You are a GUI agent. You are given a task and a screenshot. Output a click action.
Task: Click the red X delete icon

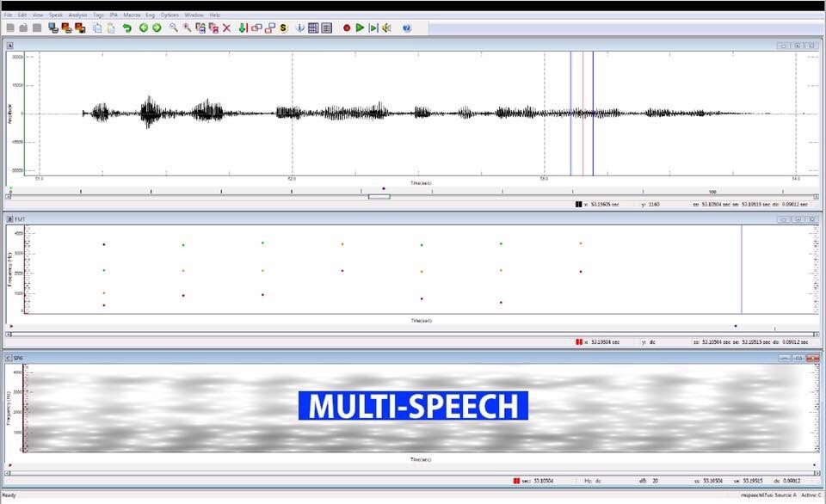click(226, 28)
